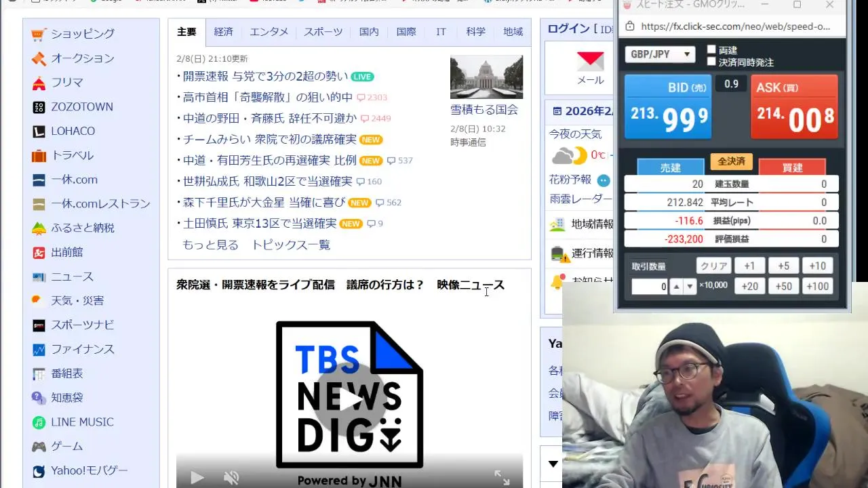Image resolution: width=868 pixels, height=488 pixels.
Task: Add quantity with +20 button
Action: [x=749, y=287]
